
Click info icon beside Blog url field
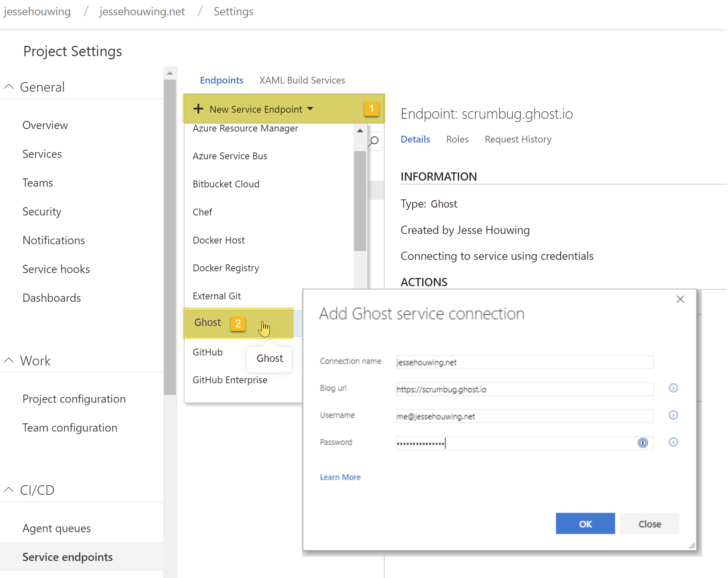[673, 388]
